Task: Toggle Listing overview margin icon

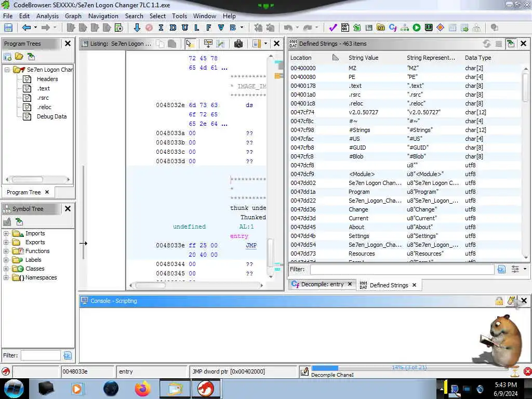Action: coord(257,44)
